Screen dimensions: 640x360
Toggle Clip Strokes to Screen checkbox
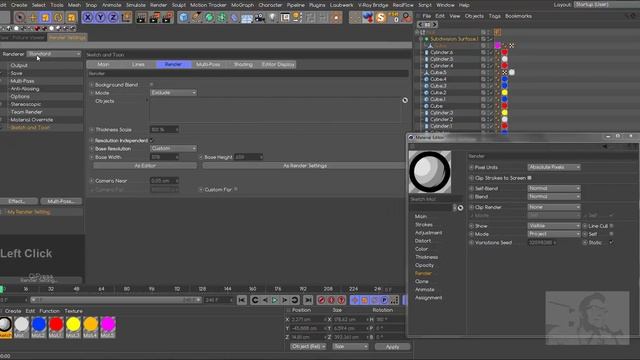click(529, 178)
